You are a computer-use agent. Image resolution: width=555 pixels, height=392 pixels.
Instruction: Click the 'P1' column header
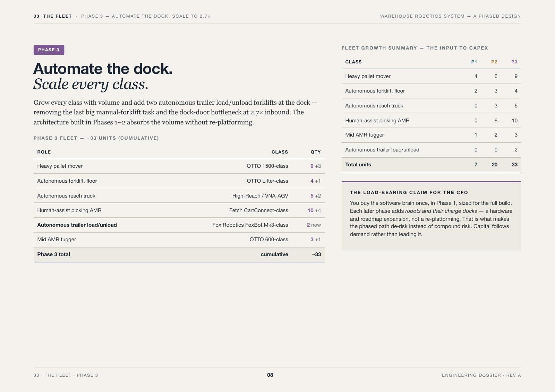(x=474, y=62)
